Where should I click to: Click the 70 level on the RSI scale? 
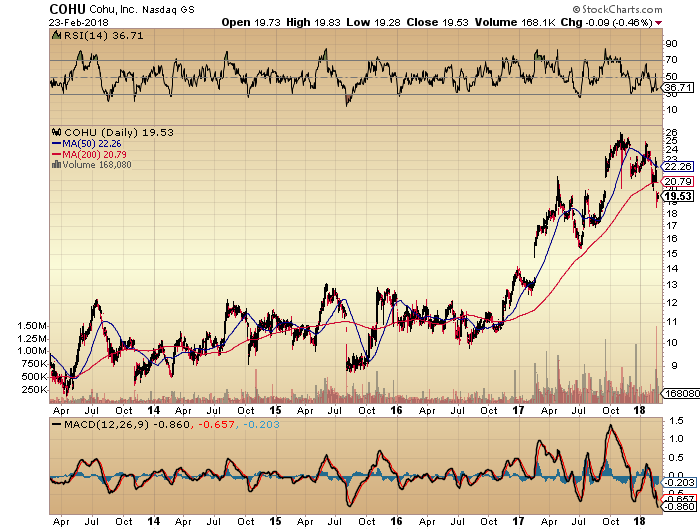(x=671, y=59)
